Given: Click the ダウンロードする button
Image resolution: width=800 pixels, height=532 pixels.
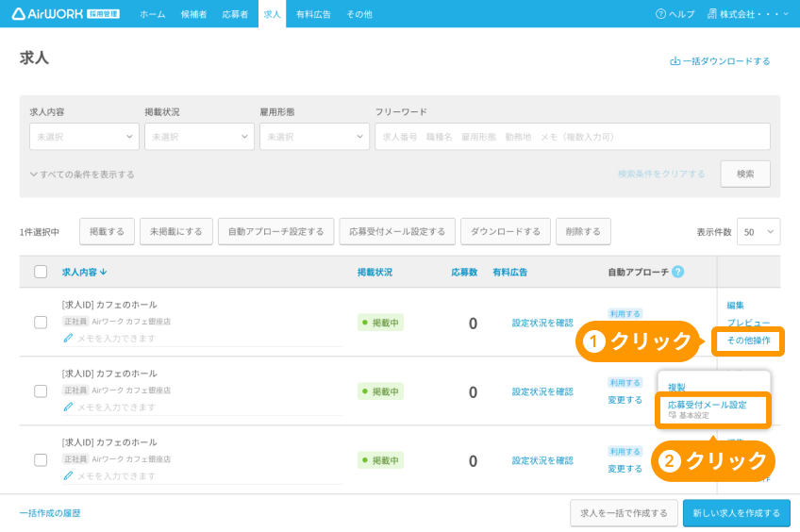Looking at the screenshot, I should click(x=505, y=231).
